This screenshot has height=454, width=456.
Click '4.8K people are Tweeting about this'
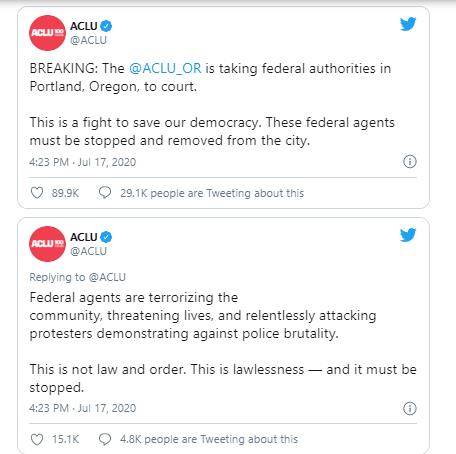(x=209, y=439)
